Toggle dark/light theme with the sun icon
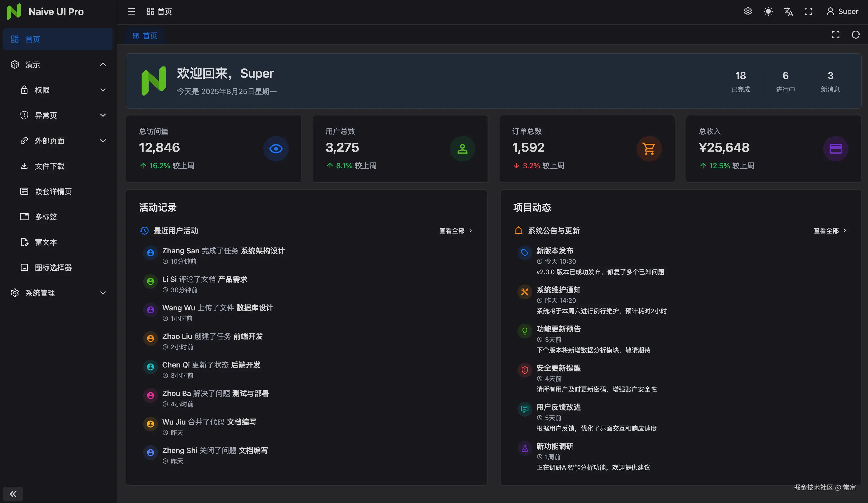This screenshot has width=868, height=503. click(x=768, y=11)
